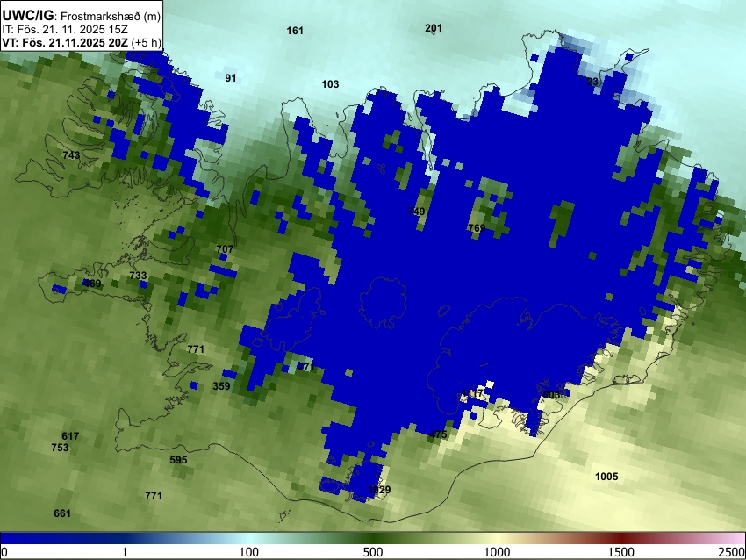746x560 pixels.
Task: Click the map value 733
Action: click(138, 276)
